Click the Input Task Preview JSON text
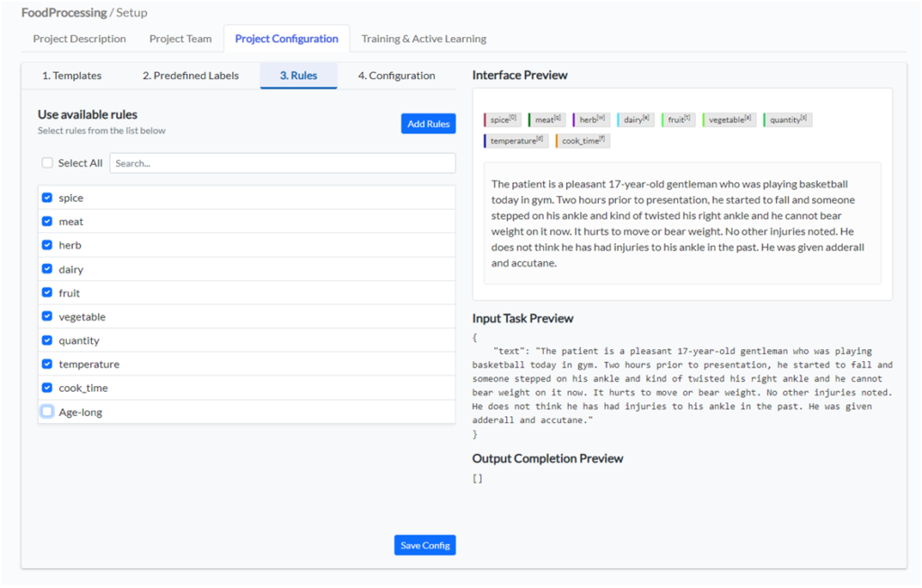 (682, 385)
